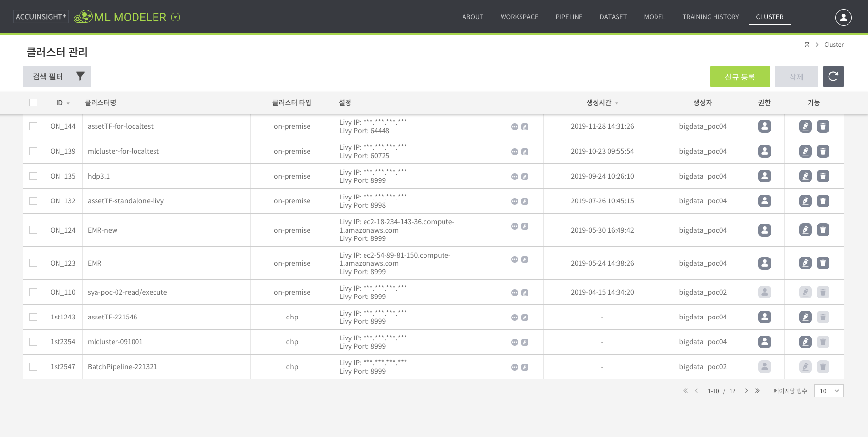The width and height of the screenshot is (868, 437).
Task: Sort by the ID column arrow
Action: [68, 103]
